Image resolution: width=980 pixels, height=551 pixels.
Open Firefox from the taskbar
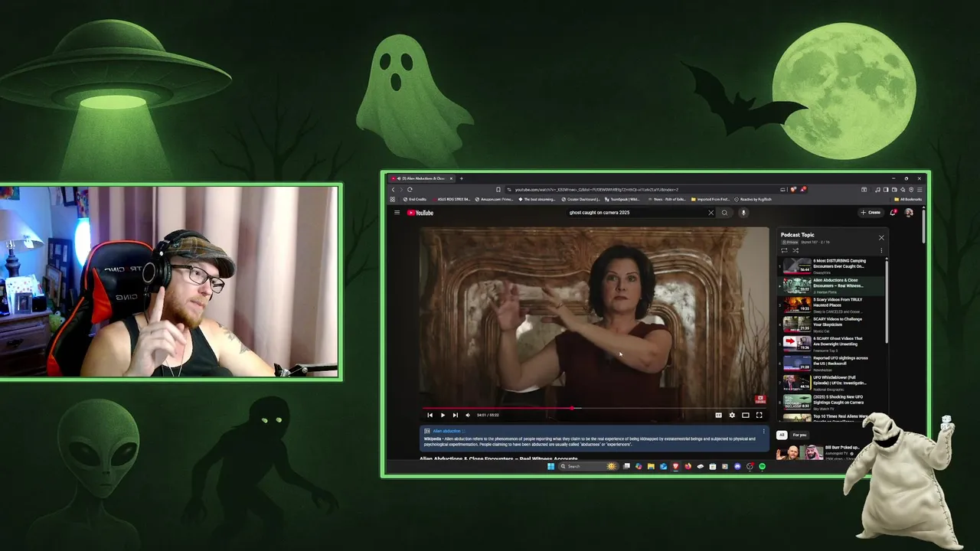(x=688, y=466)
